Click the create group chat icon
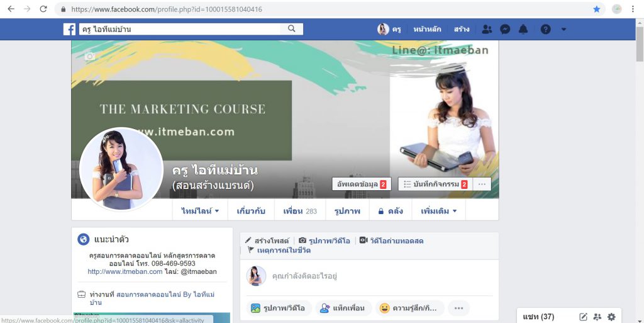 pos(597,317)
